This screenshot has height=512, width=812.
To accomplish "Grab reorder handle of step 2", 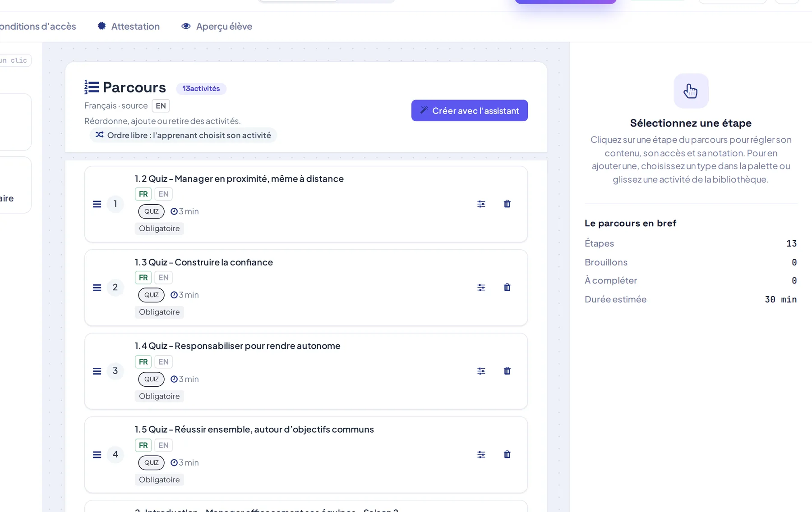I will click(x=97, y=288).
